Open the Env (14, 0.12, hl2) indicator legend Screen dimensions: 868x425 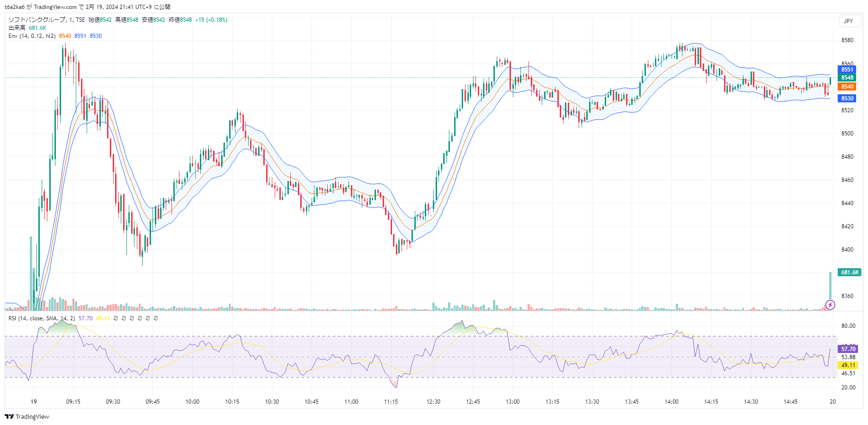point(32,36)
